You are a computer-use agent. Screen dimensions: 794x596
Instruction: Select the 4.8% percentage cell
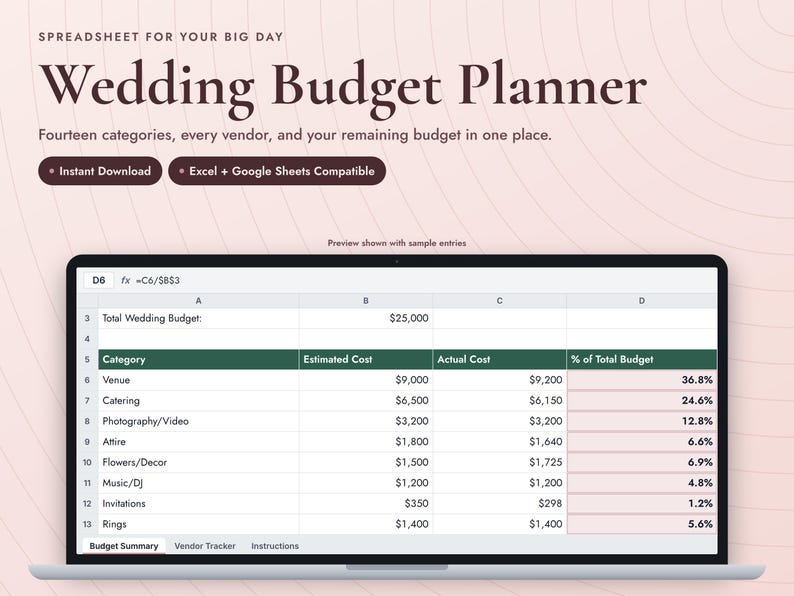click(642, 483)
